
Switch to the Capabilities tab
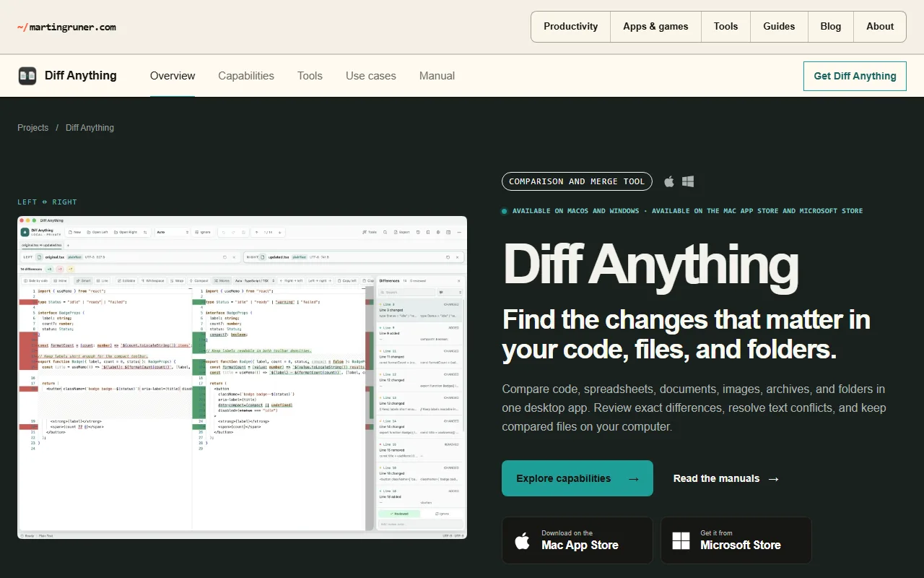246,76
